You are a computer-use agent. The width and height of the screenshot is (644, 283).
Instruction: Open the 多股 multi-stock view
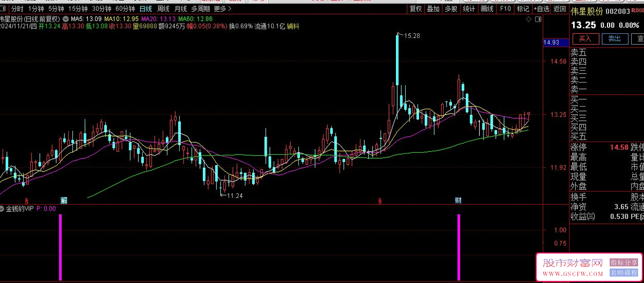(x=451, y=9)
